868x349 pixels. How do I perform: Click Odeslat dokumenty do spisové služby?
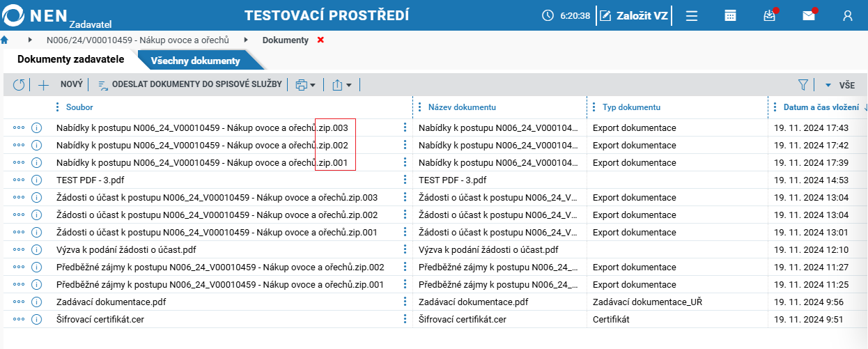189,84
